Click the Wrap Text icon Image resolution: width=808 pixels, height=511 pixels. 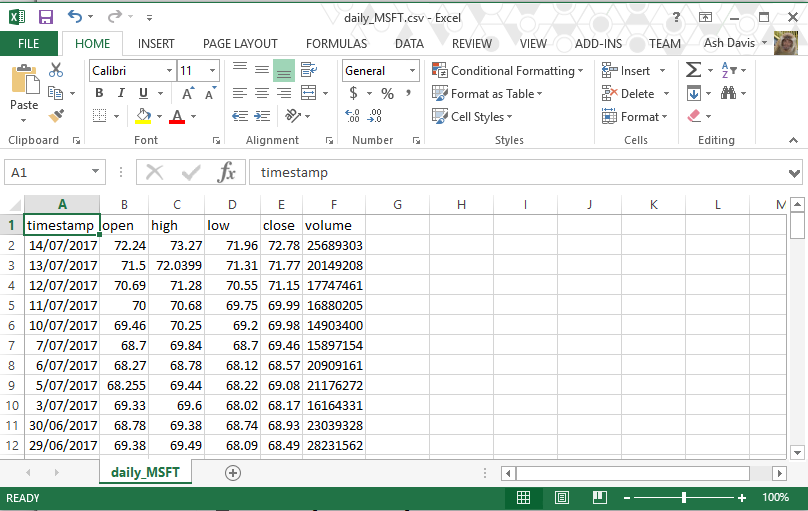point(309,70)
